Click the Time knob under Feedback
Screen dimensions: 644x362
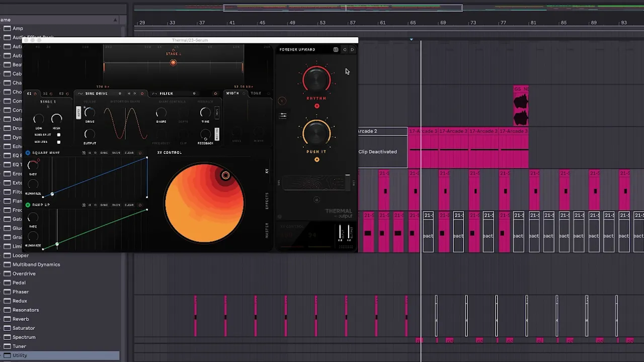[205, 113]
